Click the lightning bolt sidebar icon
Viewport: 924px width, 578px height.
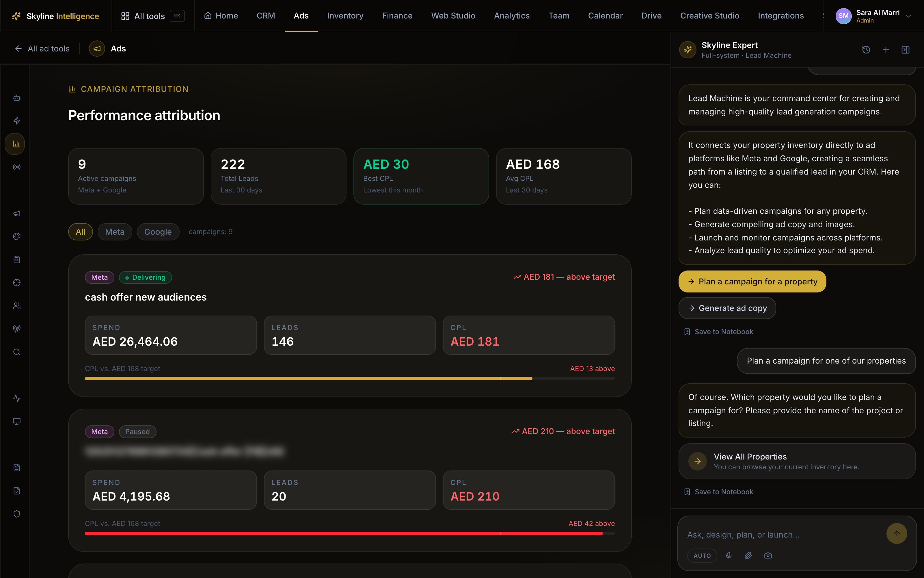tap(16, 121)
